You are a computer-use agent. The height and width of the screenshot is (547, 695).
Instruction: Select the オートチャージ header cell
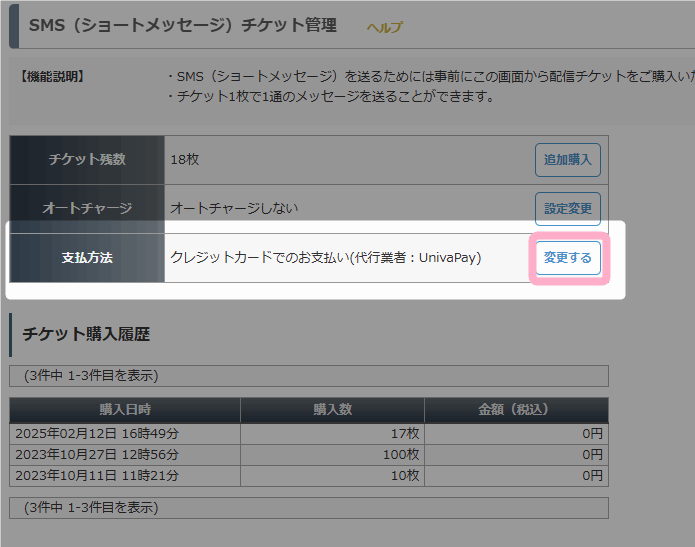pyautogui.click(x=87, y=208)
